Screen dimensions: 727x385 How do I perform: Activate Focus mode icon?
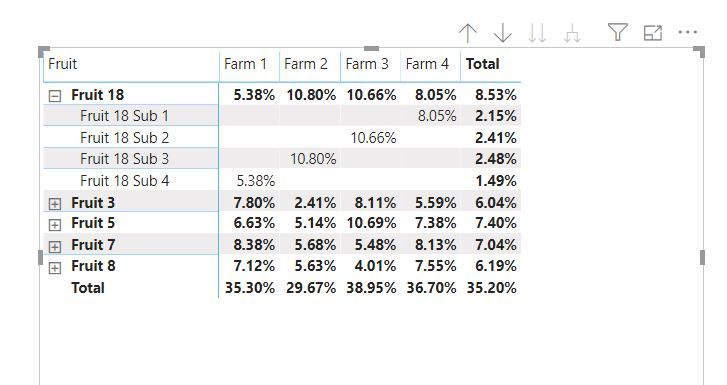653,32
